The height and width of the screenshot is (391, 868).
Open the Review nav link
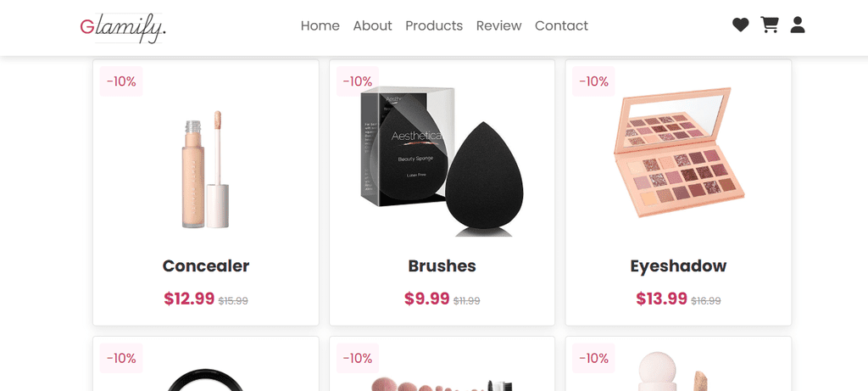click(x=498, y=25)
